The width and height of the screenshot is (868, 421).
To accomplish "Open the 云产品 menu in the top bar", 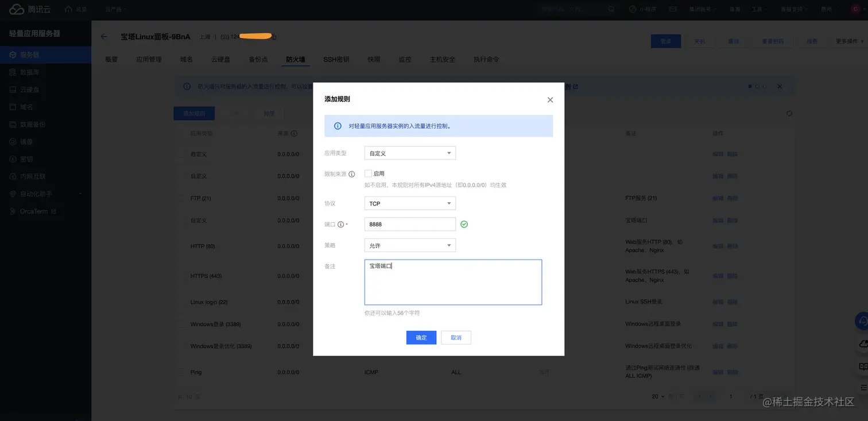I will (x=116, y=9).
